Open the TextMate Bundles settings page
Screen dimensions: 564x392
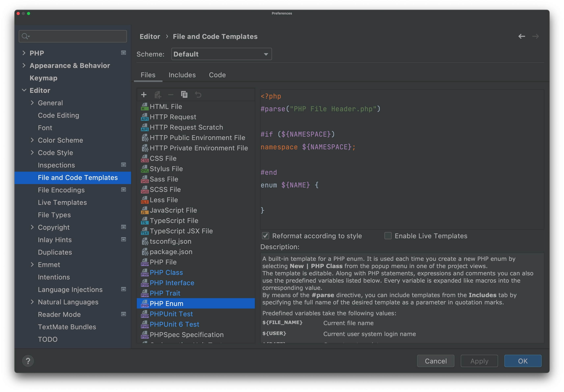point(67,327)
